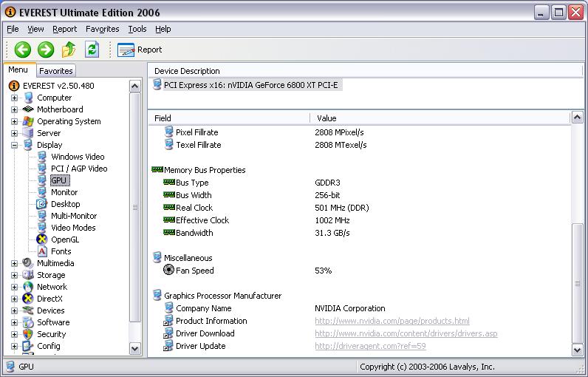588x377 pixels.
Task: Select the OpenGL icon in tree
Action: coord(42,240)
